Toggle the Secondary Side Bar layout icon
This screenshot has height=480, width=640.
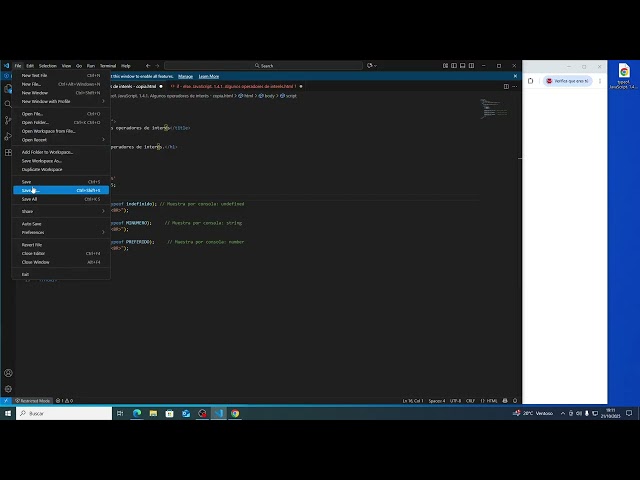(471, 65)
